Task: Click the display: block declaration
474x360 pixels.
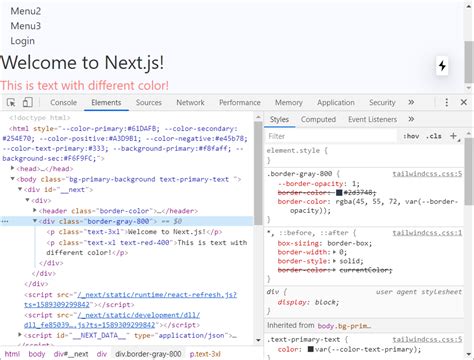Action: 308,302
